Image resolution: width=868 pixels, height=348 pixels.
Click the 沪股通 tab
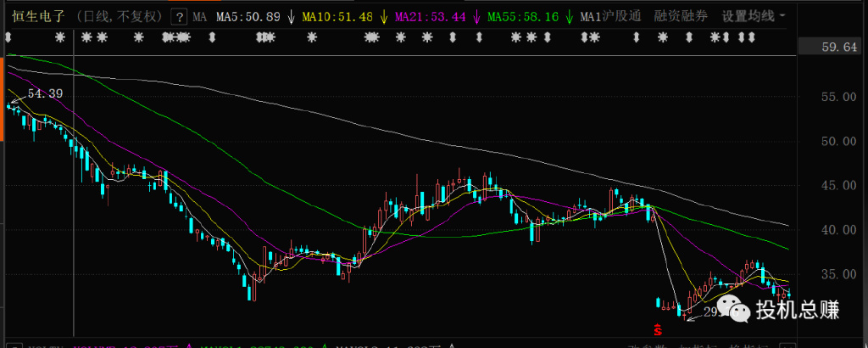pyautogui.click(x=622, y=16)
